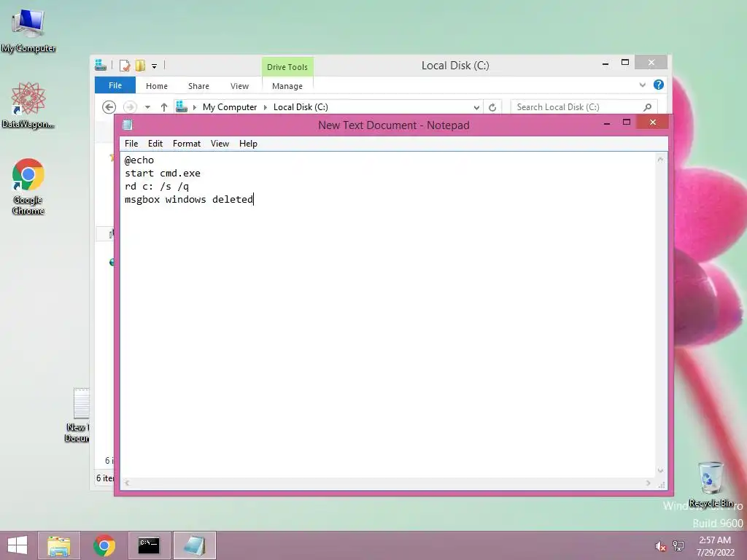Click New Folder icon in quick access toolbar
The image size is (747, 560).
140,65
